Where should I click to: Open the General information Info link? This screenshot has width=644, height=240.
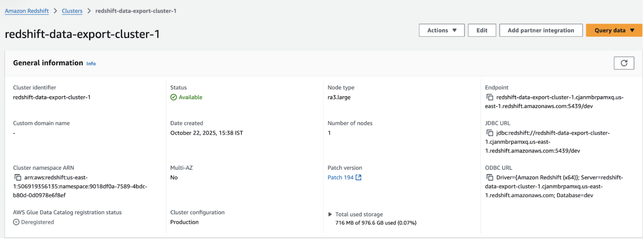coord(91,64)
